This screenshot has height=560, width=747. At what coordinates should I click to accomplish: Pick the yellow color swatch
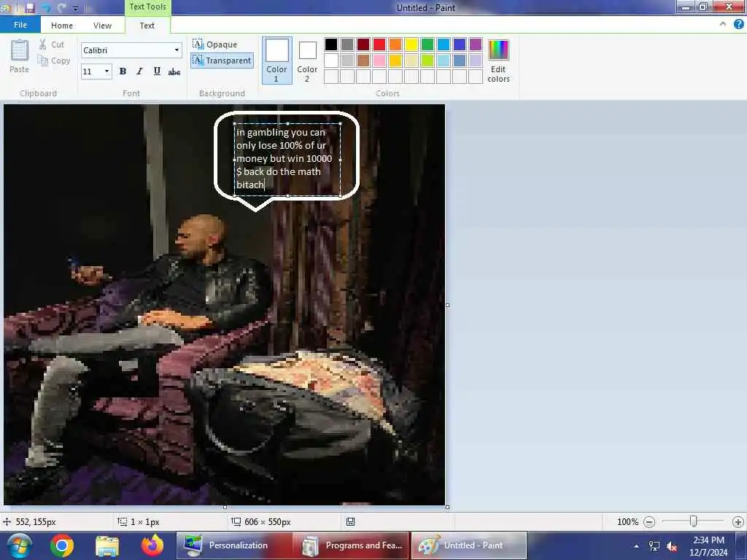coord(411,44)
